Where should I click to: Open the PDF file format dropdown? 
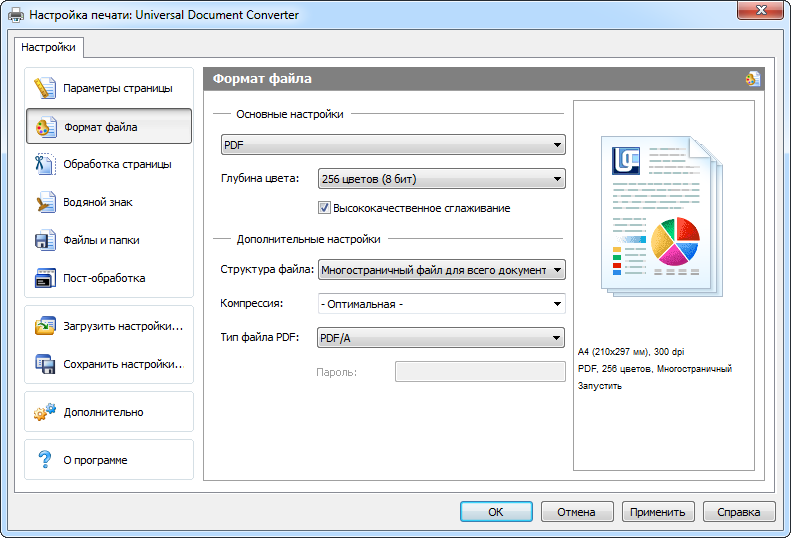[393, 145]
